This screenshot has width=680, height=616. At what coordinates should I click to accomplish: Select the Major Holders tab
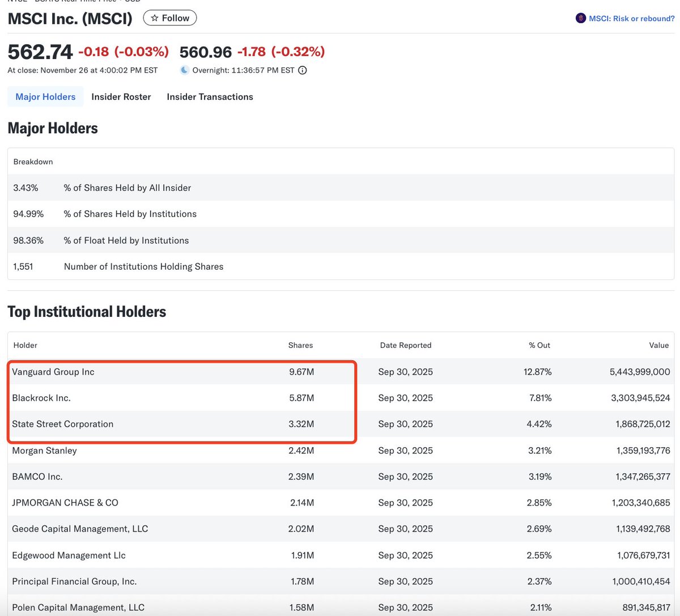[x=45, y=97]
